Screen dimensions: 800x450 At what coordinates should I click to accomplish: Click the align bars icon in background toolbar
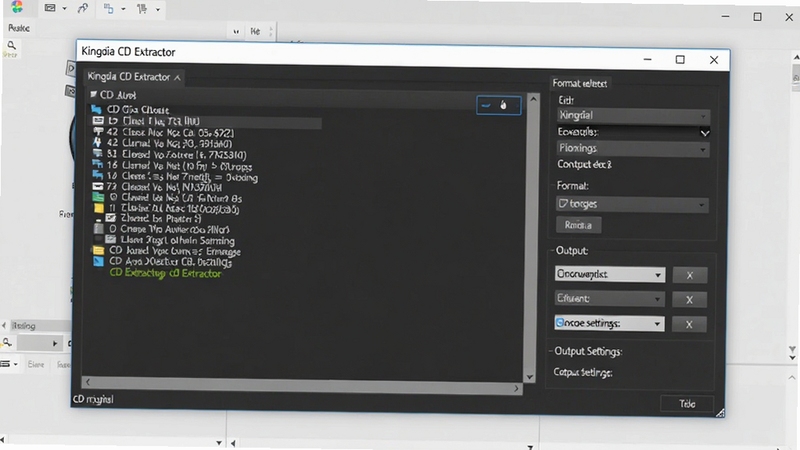coord(142,8)
